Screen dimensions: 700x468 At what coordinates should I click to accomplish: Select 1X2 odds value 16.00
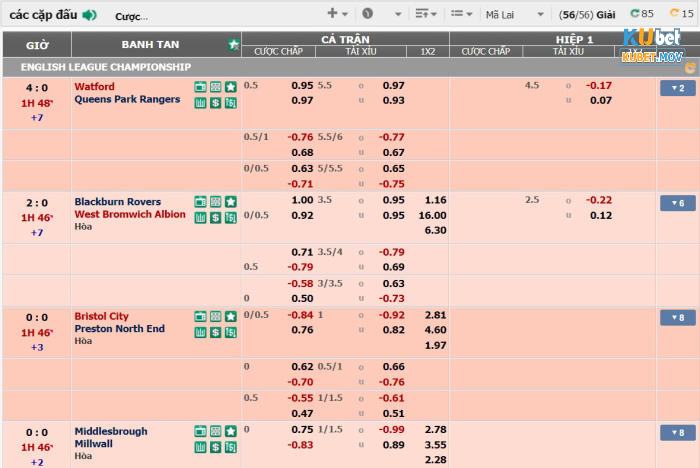pyautogui.click(x=432, y=215)
